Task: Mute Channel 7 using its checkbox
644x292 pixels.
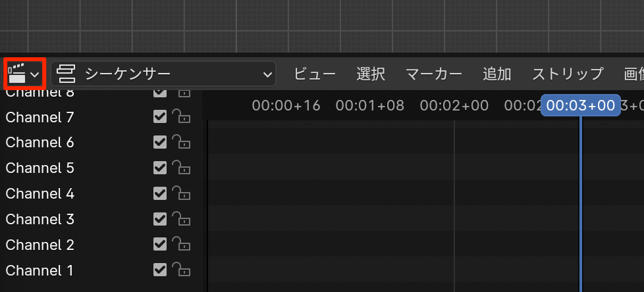Action: [x=159, y=117]
